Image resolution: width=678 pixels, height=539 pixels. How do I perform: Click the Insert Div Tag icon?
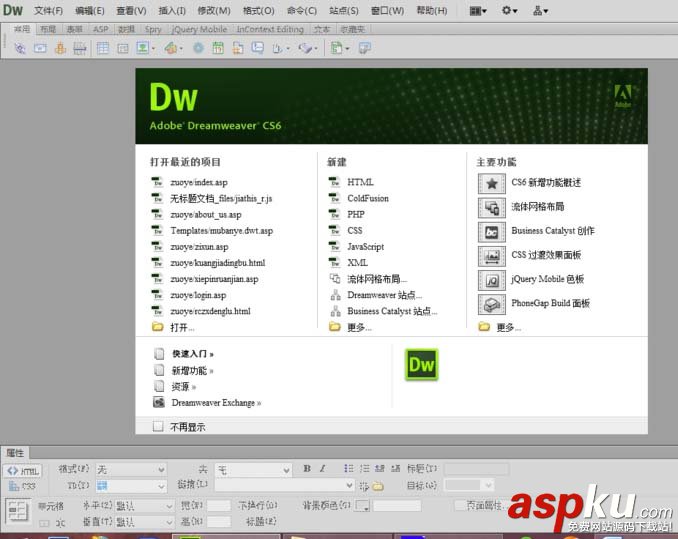pos(123,48)
